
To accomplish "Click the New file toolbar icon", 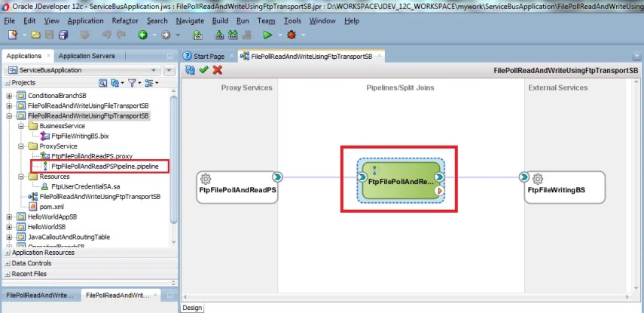I will click(x=13, y=35).
